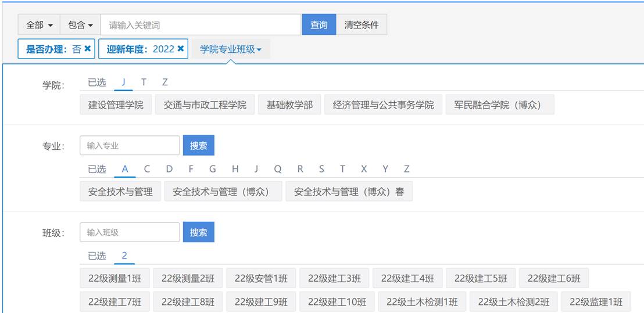Click the 清空条件 button
Screen dimensions: 644x313
point(362,25)
